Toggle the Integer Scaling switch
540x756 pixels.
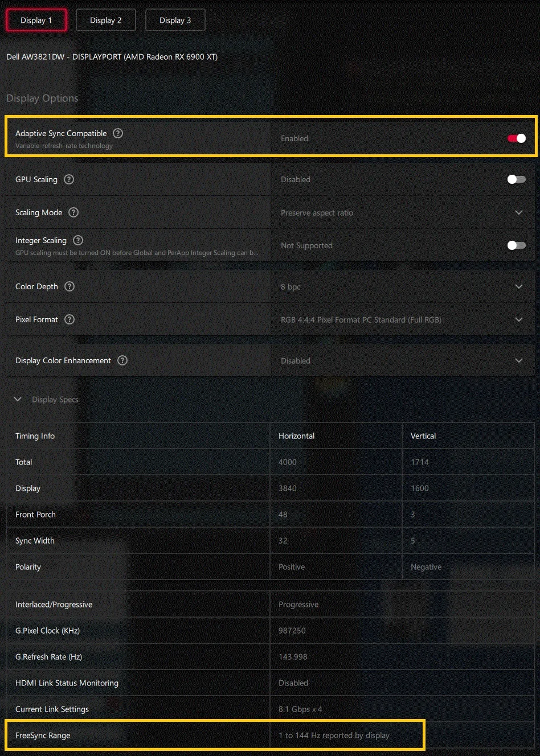(517, 245)
